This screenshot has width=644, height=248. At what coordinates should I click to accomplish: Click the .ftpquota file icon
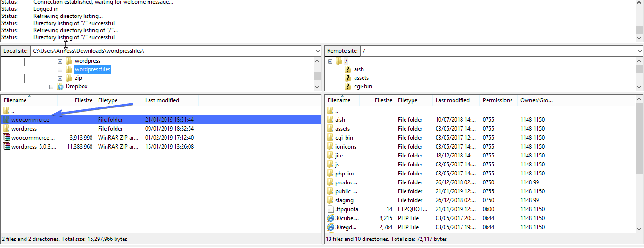pos(330,209)
